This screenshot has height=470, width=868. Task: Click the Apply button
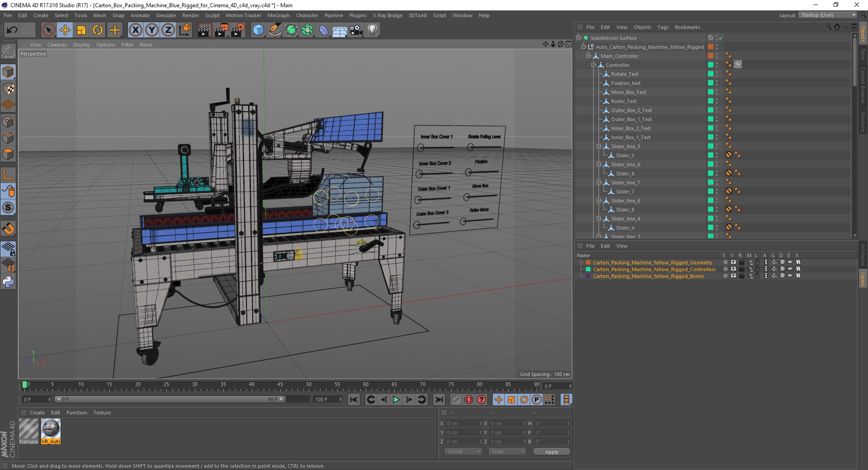(551, 452)
